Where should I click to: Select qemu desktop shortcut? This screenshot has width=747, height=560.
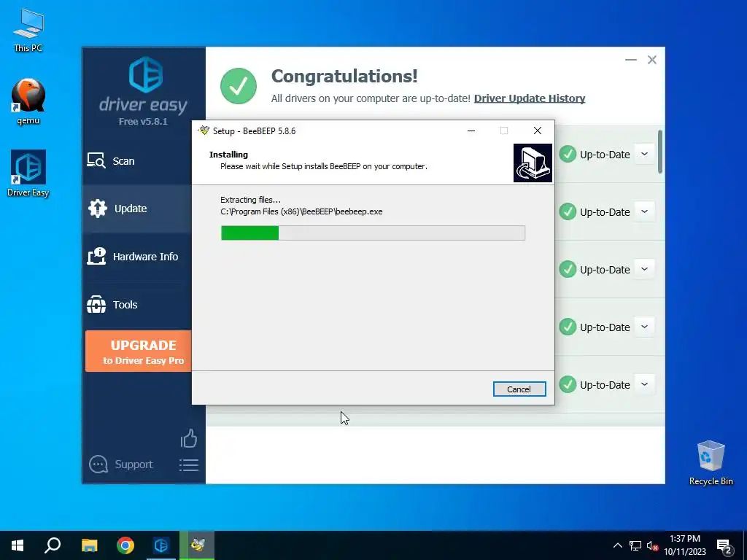pos(28,101)
